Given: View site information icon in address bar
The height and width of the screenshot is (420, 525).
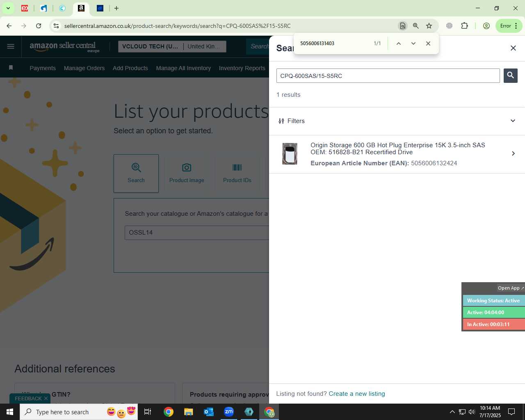Looking at the screenshot, I should coord(56,26).
